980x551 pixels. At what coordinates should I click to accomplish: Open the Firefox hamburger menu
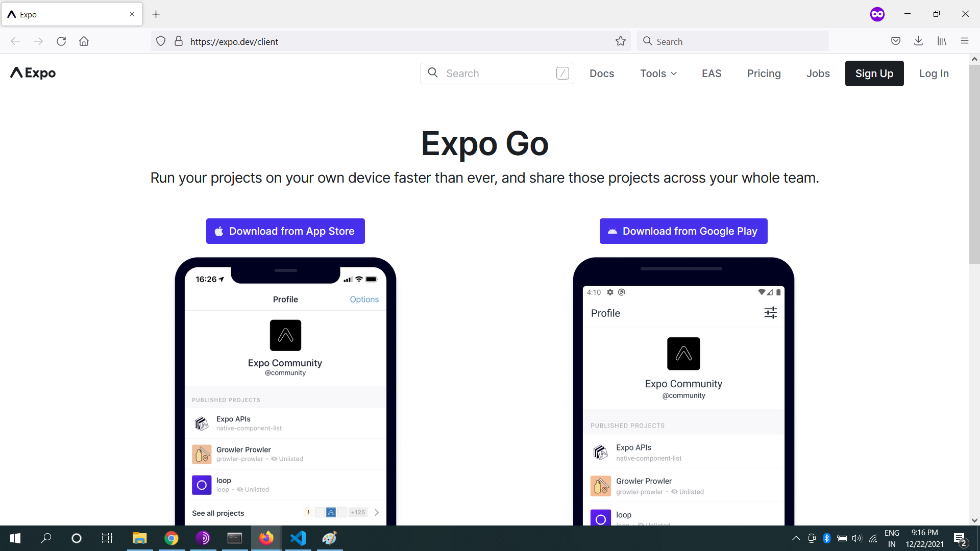pos(965,41)
